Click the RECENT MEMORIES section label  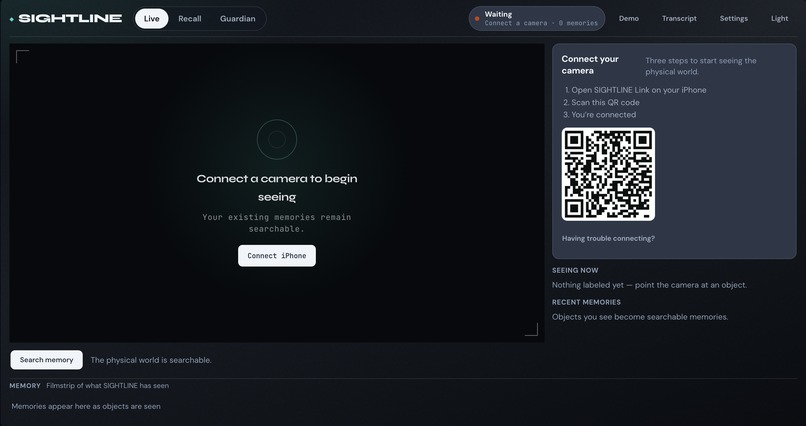click(x=587, y=302)
